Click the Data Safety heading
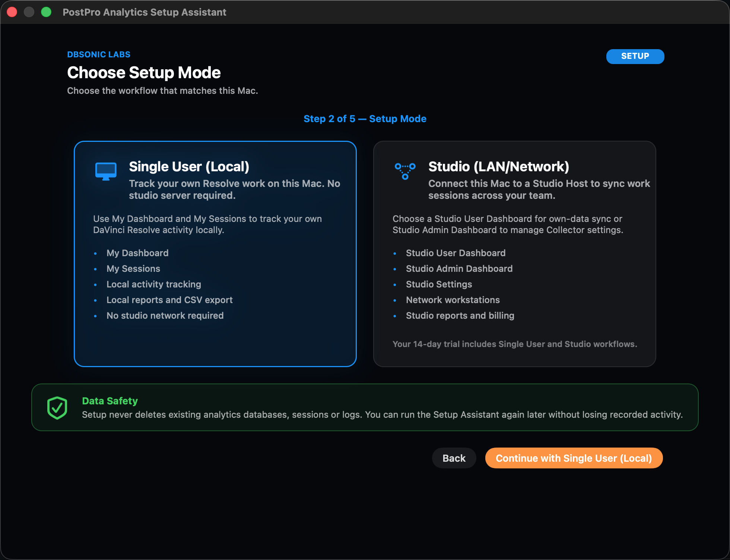 click(x=110, y=401)
